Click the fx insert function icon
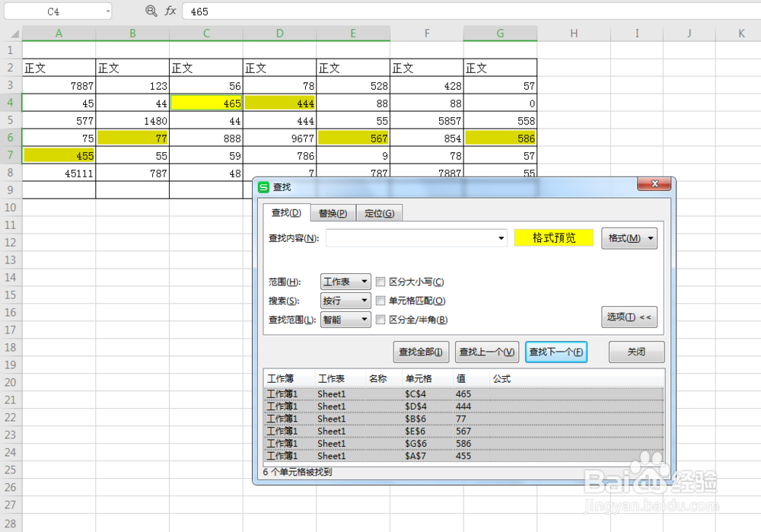This screenshot has width=761, height=532. (x=170, y=11)
